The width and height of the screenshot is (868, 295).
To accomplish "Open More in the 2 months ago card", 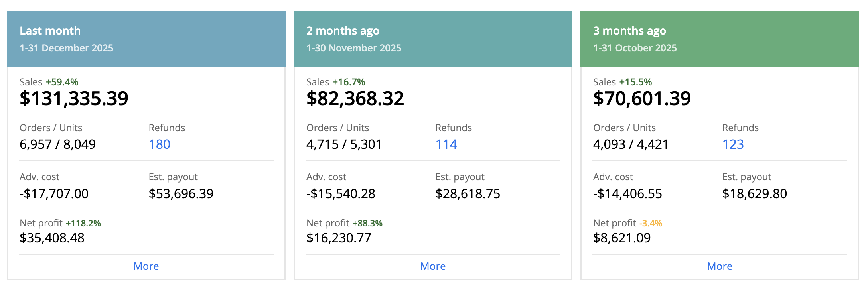I will (x=433, y=266).
